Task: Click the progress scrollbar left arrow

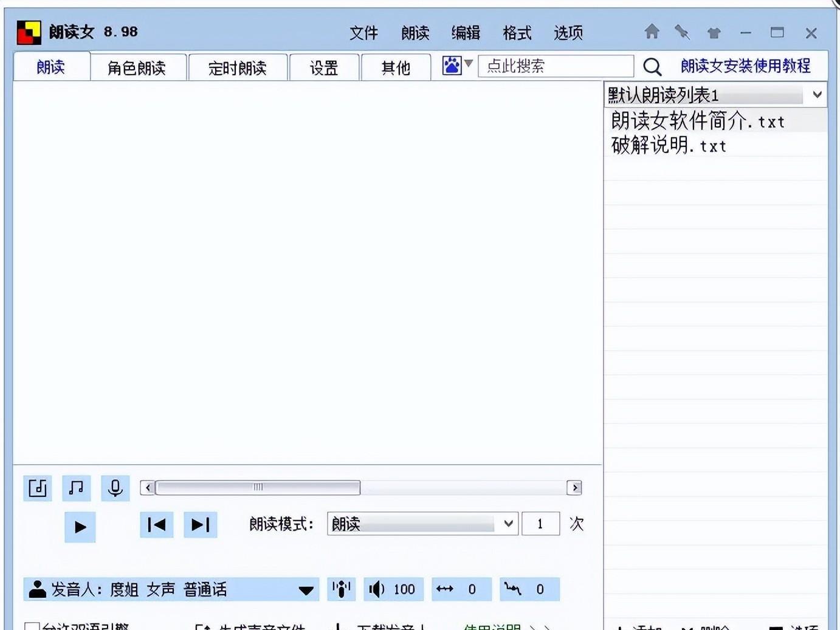Action: [147, 488]
